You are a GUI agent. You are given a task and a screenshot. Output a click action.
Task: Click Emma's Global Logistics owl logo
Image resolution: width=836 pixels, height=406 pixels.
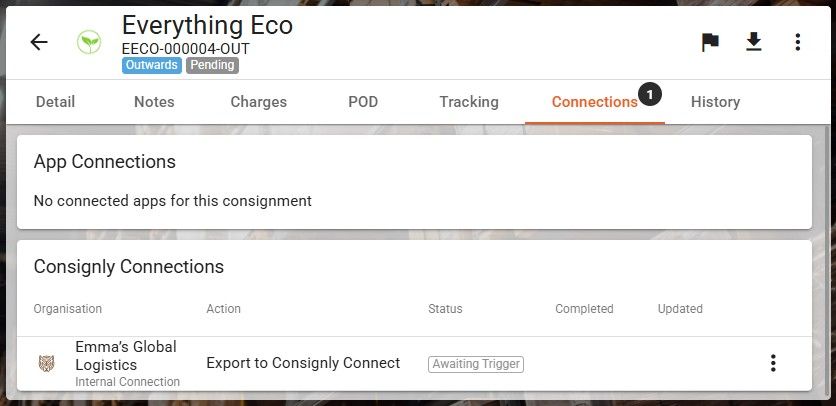click(x=46, y=363)
